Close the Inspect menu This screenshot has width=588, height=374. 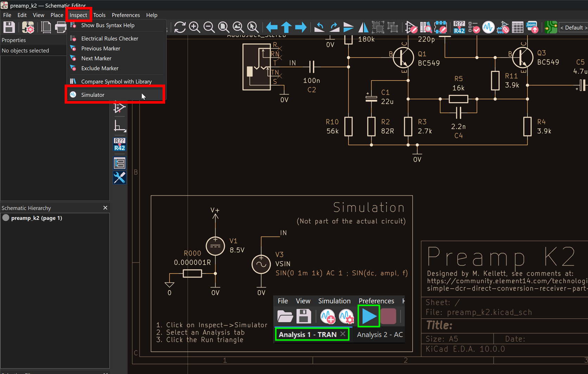78,15
